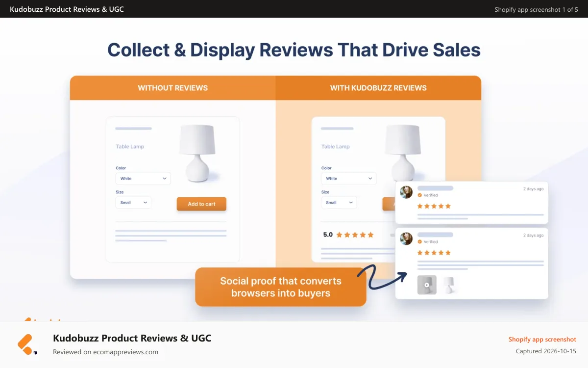Image resolution: width=588 pixels, height=368 pixels.
Task: Click 2 days ago on review with video
Action: (533, 236)
